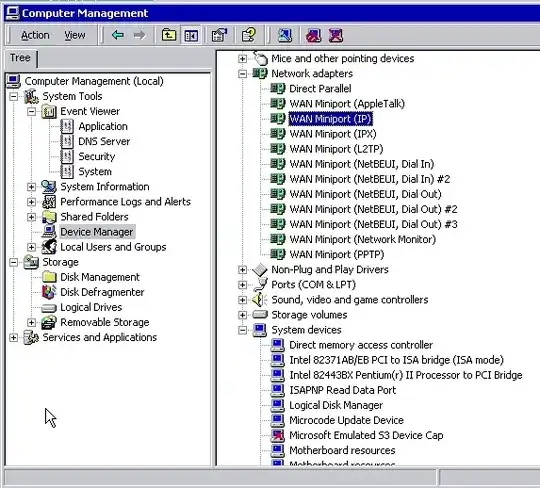Click the Disk Defragmenter icon
The width and height of the screenshot is (540, 488).
(x=49, y=292)
